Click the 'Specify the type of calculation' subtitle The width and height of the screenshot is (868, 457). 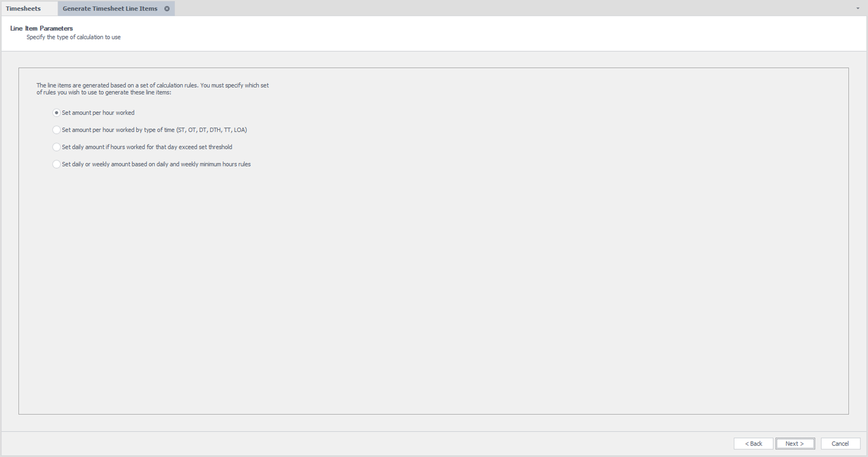73,37
